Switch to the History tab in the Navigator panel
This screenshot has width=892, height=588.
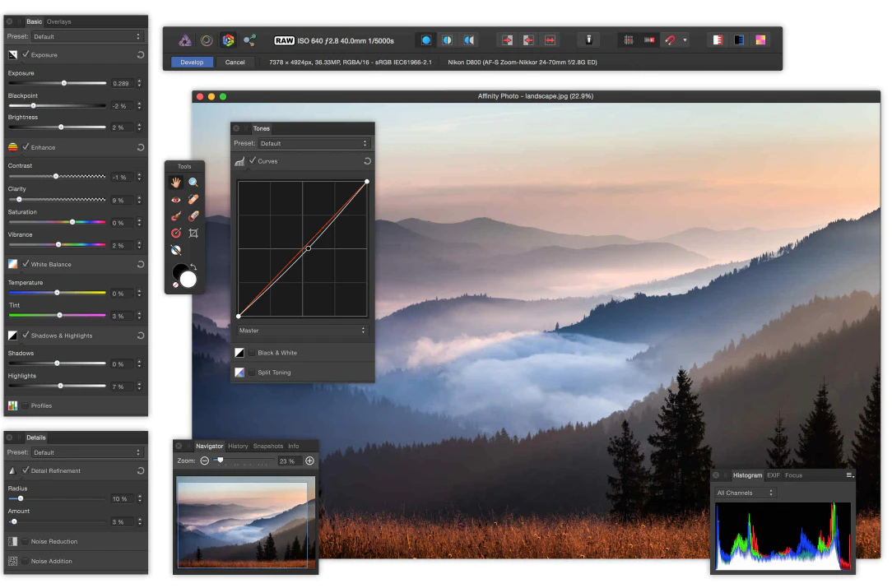pyautogui.click(x=238, y=446)
